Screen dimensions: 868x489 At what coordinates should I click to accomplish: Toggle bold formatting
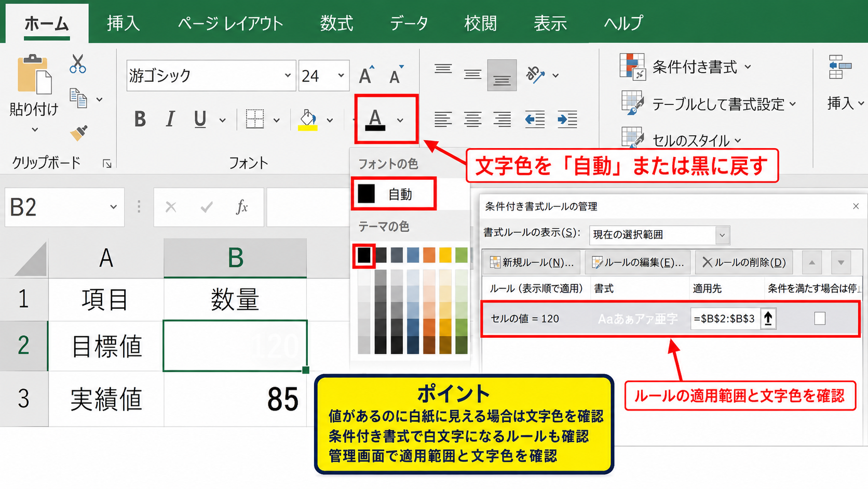pos(140,120)
